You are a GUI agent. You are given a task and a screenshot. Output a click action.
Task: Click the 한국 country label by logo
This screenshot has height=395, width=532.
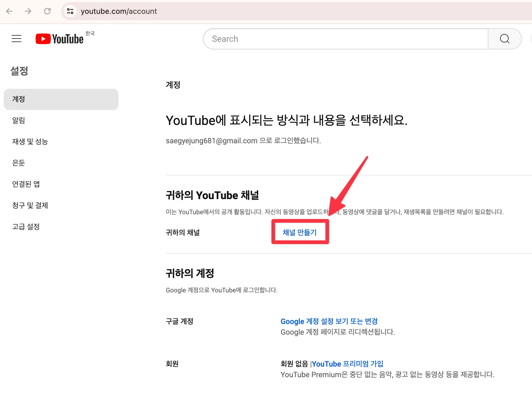(90, 33)
